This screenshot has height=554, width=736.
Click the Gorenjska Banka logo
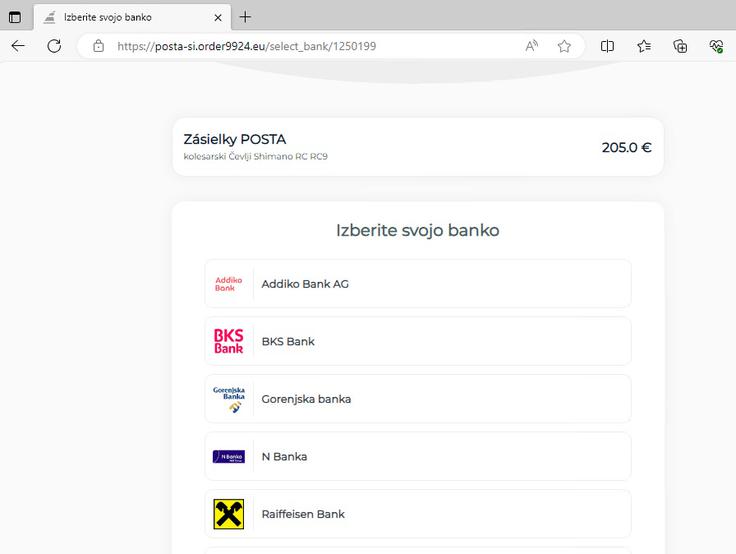point(229,400)
